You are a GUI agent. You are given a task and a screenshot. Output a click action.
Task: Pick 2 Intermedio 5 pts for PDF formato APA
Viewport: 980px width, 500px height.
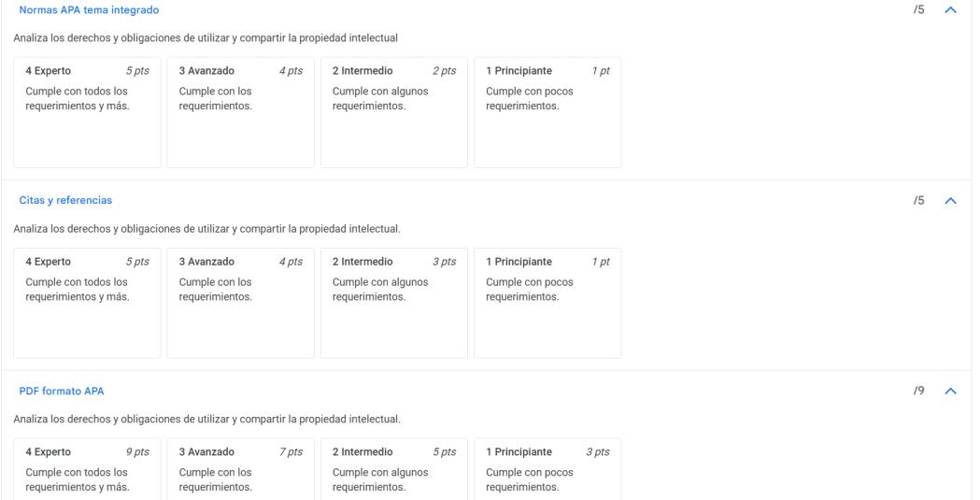coord(393,469)
